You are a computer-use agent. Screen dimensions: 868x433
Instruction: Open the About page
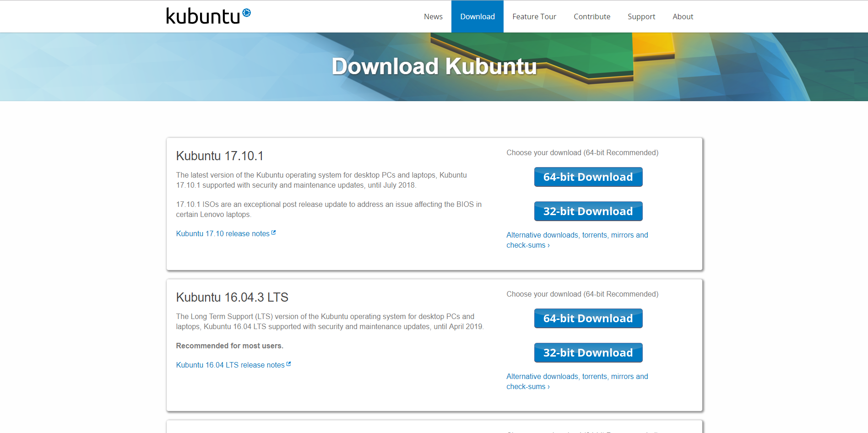[683, 16]
